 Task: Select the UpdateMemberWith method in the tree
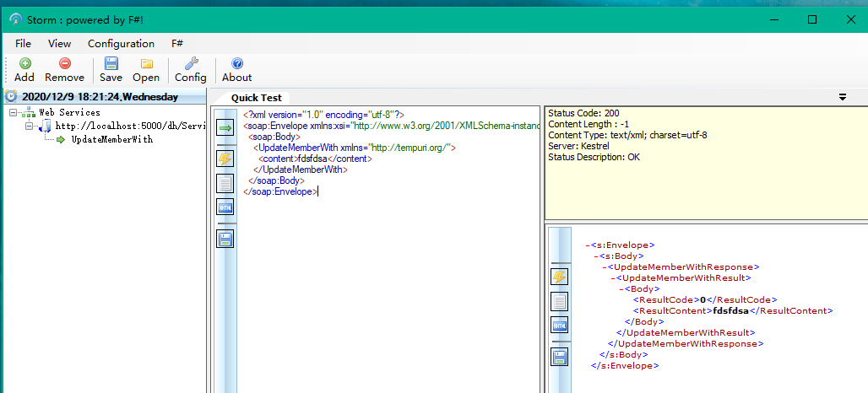pos(112,139)
